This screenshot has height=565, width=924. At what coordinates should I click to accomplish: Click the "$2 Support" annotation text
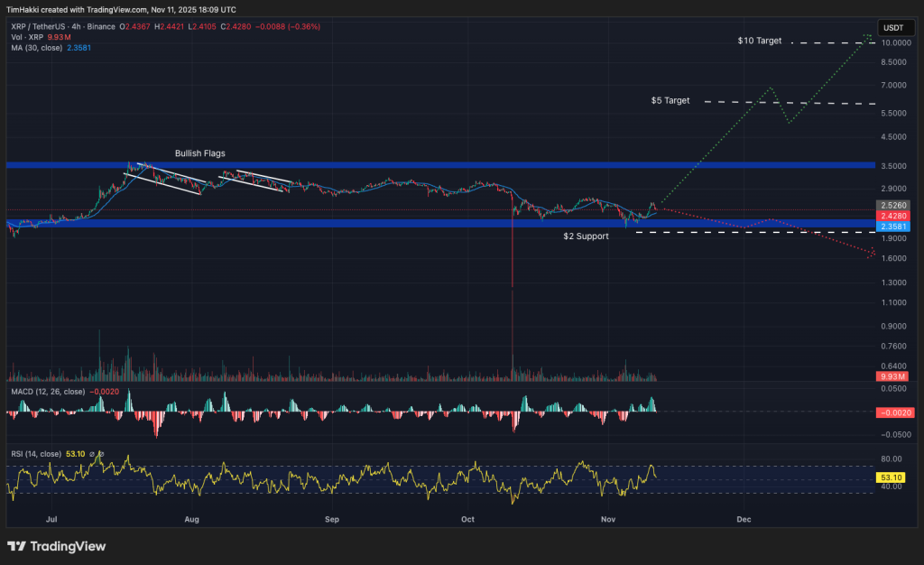pyautogui.click(x=585, y=236)
